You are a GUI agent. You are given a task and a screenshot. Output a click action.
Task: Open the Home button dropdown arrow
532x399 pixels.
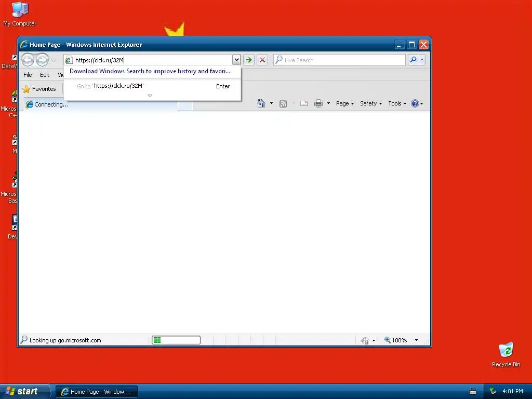pos(271,103)
